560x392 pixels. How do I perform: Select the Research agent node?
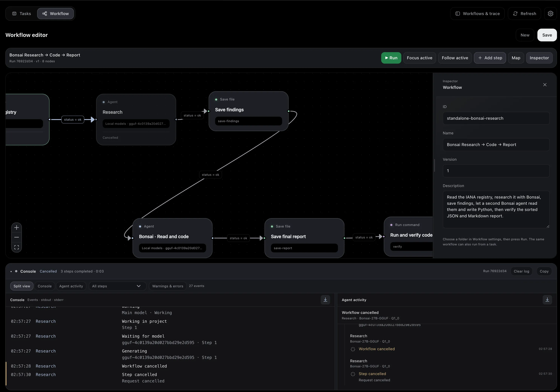click(136, 120)
